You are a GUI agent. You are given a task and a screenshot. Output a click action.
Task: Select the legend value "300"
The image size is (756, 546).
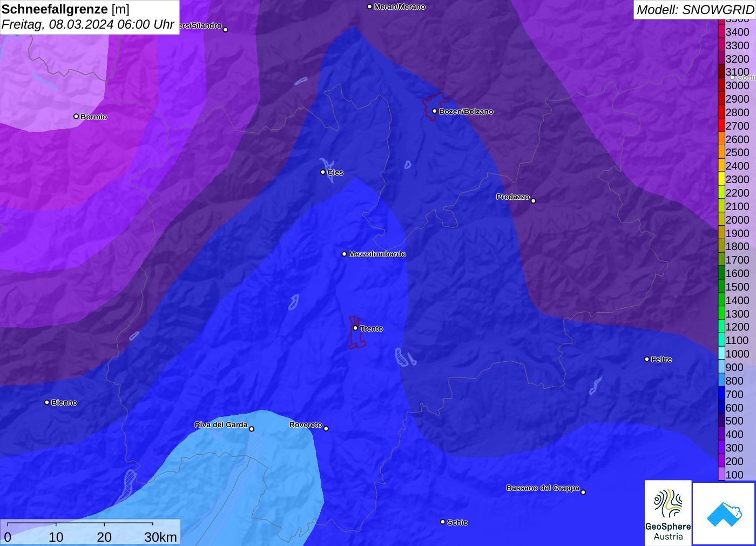pyautogui.click(x=734, y=448)
